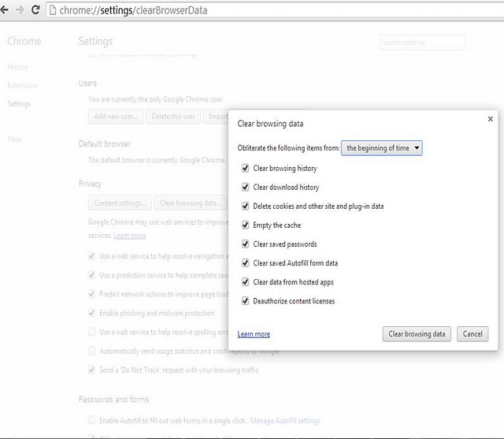The image size is (504, 439).
Task: Click the page icon in the address bar
Action: coord(53,10)
